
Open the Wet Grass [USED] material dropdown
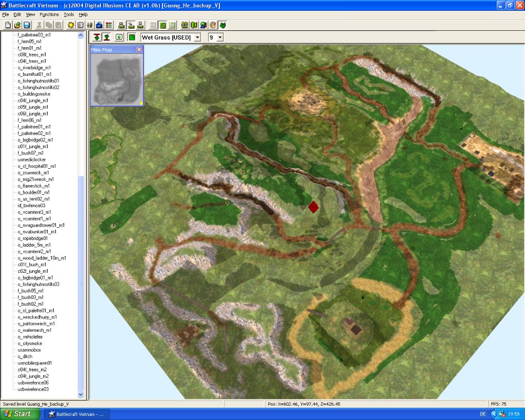(x=197, y=37)
